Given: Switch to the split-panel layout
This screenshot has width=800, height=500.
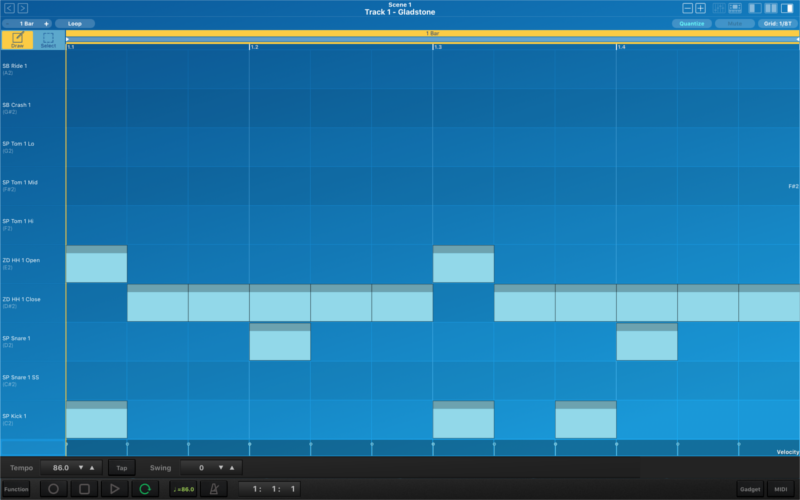Looking at the screenshot, I should click(x=771, y=8).
